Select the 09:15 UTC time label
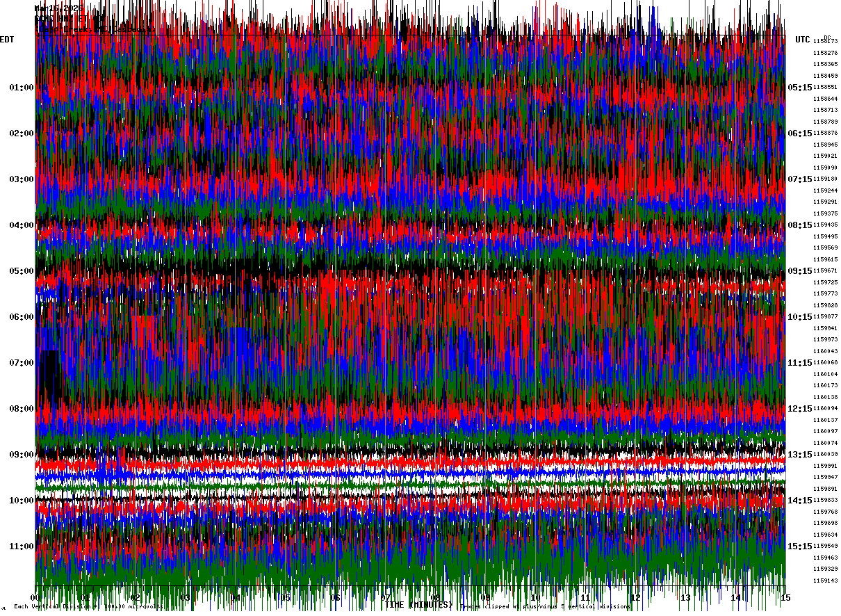The width and height of the screenshot is (841, 616). point(800,271)
